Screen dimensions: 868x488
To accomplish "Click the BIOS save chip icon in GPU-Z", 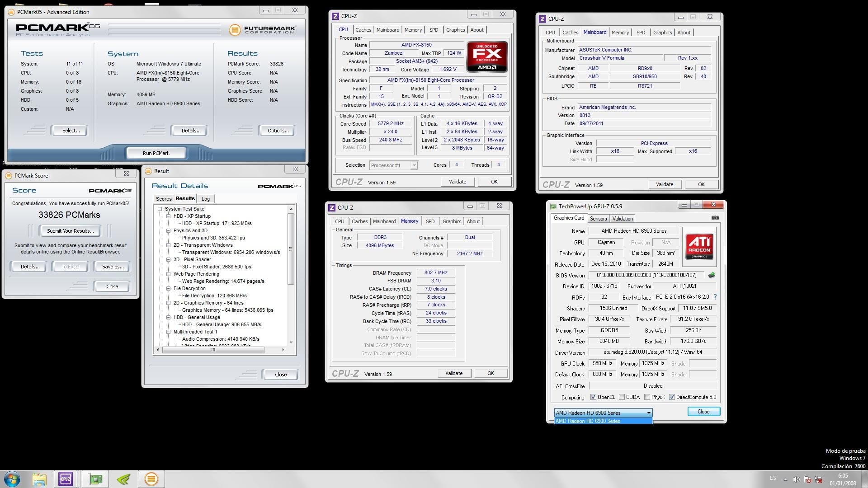I will click(712, 275).
